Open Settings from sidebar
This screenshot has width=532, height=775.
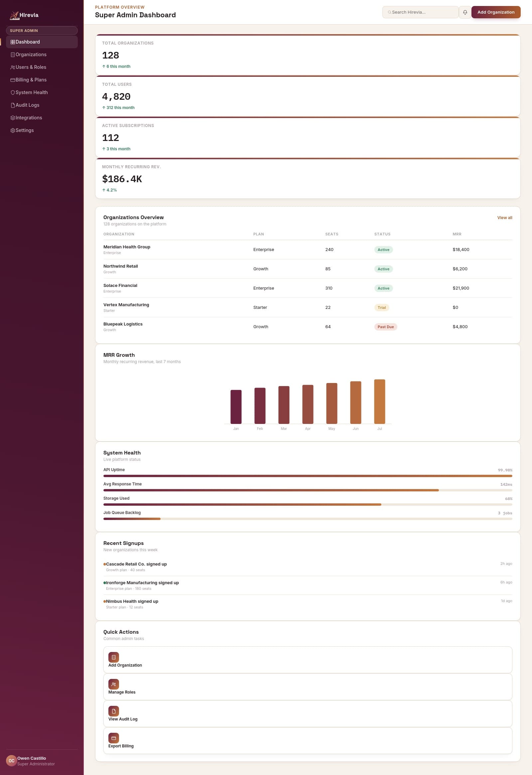tap(42, 131)
